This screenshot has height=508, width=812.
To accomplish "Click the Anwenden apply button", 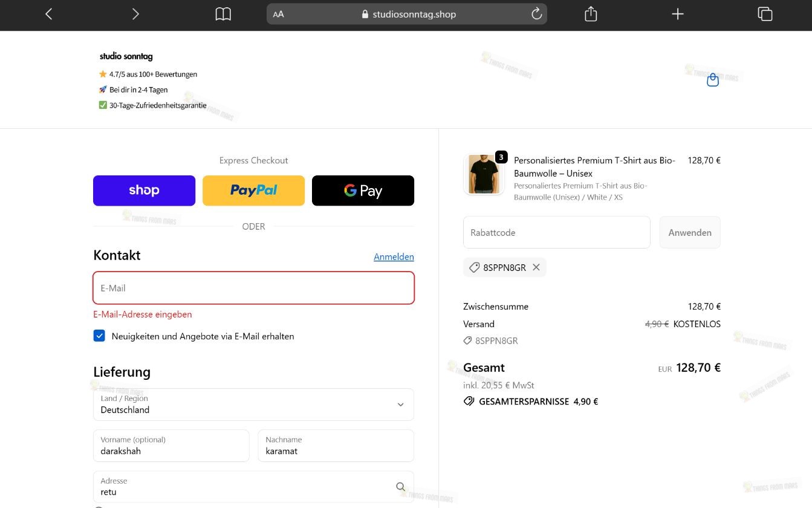I will [x=690, y=232].
